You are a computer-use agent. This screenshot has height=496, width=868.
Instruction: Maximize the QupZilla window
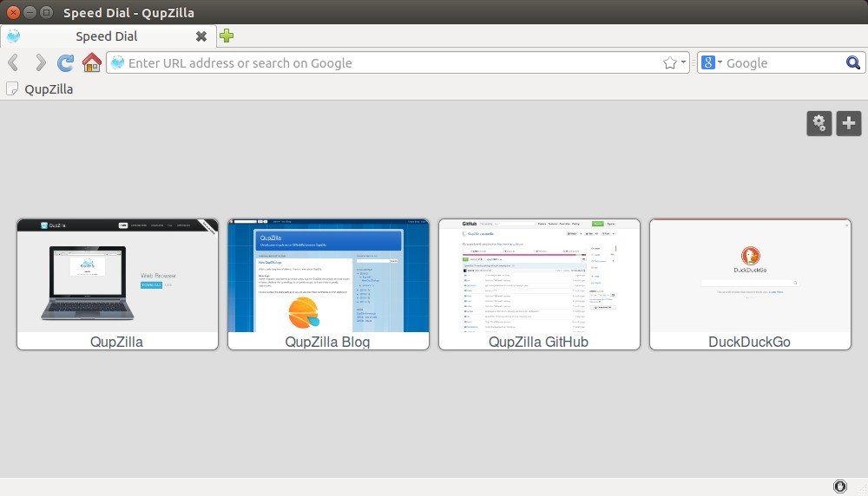pyautogui.click(x=47, y=12)
